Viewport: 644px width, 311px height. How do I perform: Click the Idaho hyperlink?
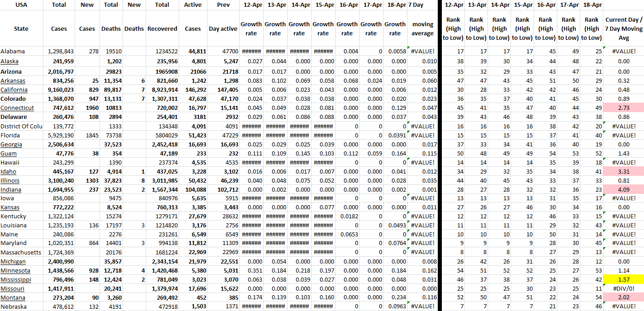tap(8, 172)
